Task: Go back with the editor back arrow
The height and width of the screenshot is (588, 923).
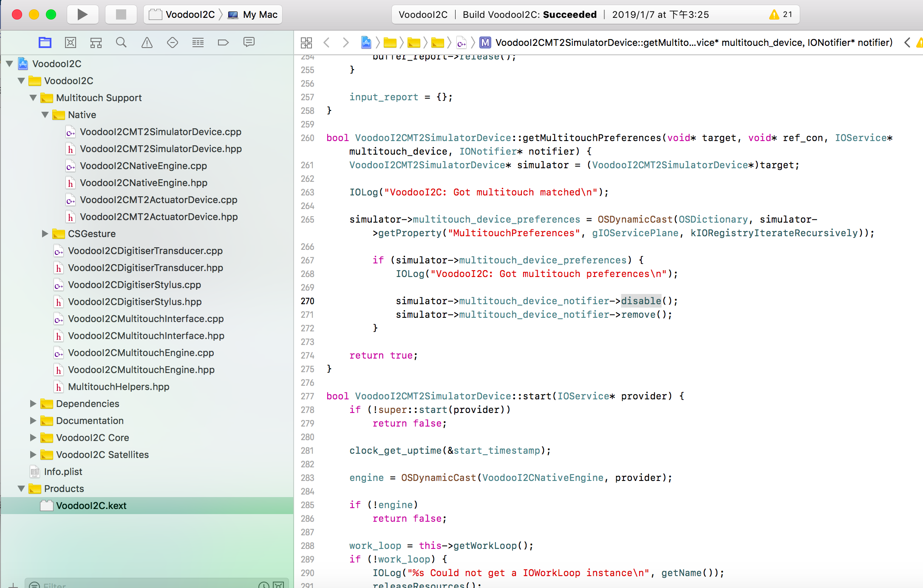Action: pos(326,42)
